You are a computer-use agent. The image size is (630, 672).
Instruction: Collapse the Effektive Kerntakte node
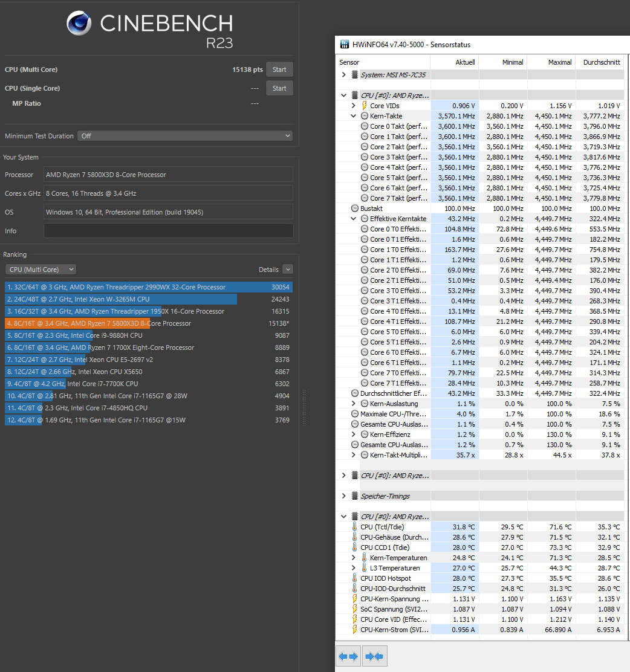(x=353, y=219)
